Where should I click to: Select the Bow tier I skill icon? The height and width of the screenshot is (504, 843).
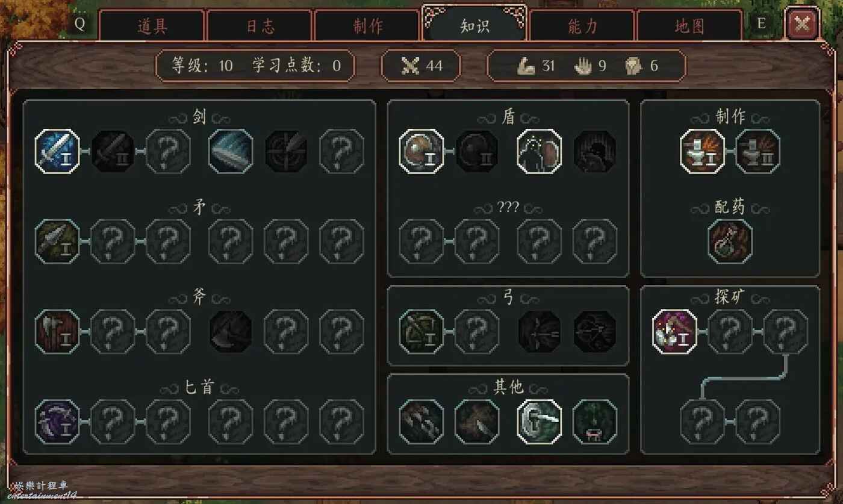[x=421, y=332]
